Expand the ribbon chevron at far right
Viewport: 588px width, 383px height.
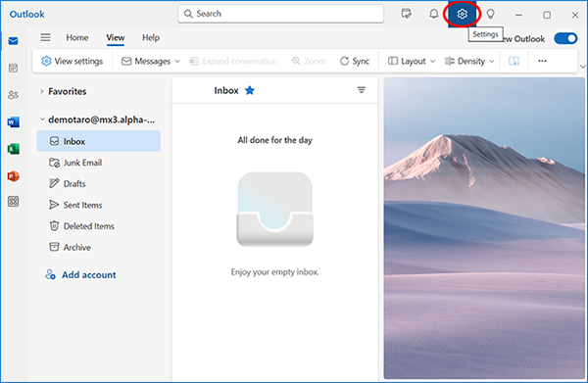(582, 67)
